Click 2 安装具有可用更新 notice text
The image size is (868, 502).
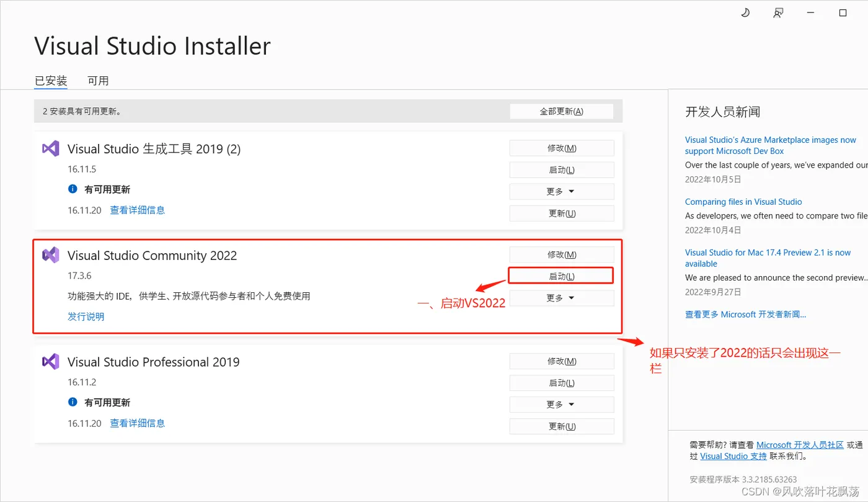pyautogui.click(x=82, y=112)
